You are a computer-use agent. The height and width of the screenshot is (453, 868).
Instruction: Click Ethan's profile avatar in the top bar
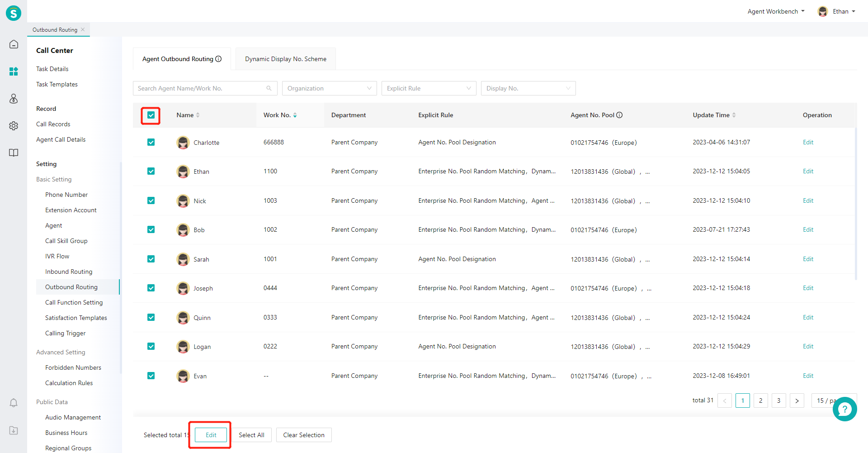click(823, 11)
